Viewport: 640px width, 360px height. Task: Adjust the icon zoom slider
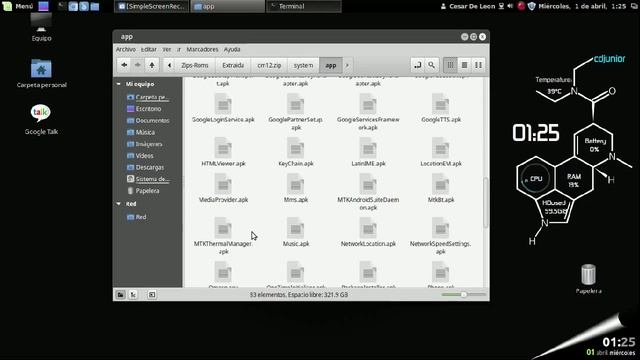(464, 295)
